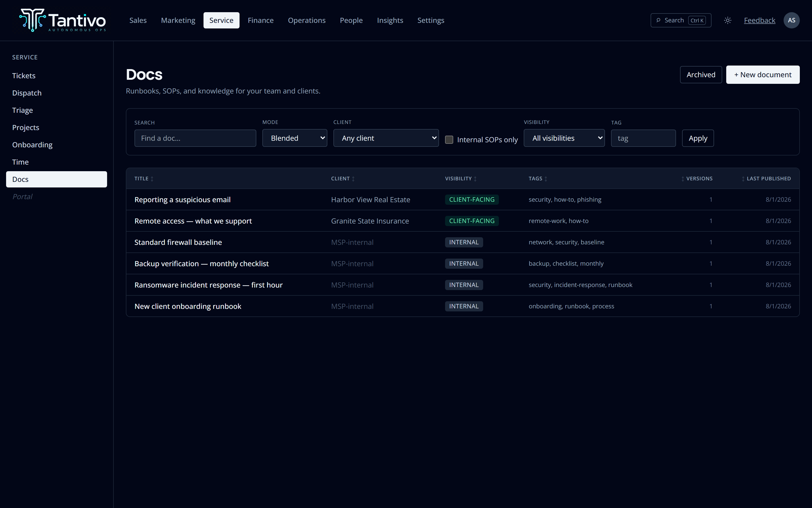Open Ransomware incident response doc
Image resolution: width=812 pixels, height=508 pixels.
click(208, 285)
